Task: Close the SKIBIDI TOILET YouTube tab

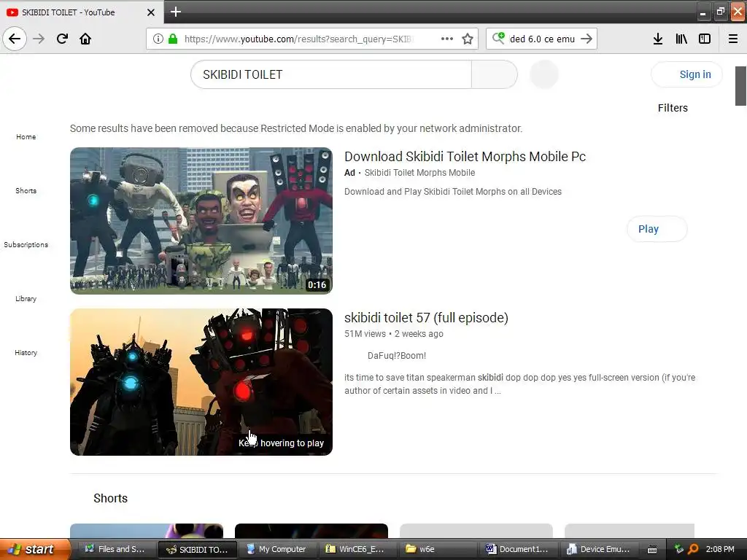Action: (x=151, y=12)
